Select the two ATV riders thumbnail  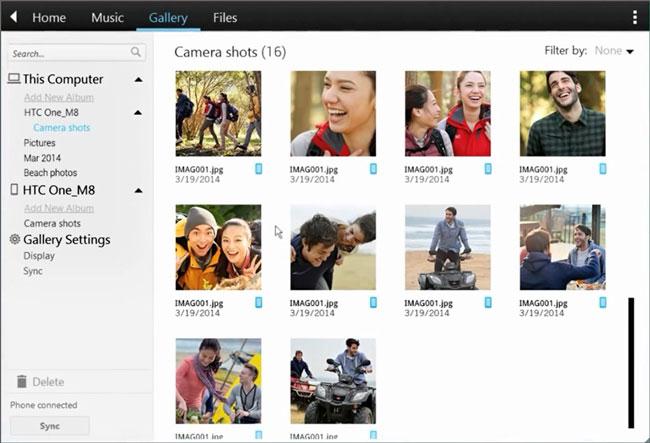point(333,381)
